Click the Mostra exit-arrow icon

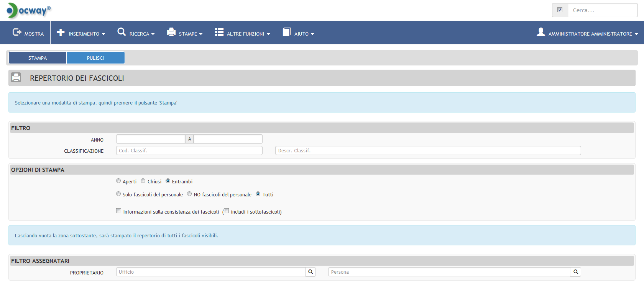[17, 32]
